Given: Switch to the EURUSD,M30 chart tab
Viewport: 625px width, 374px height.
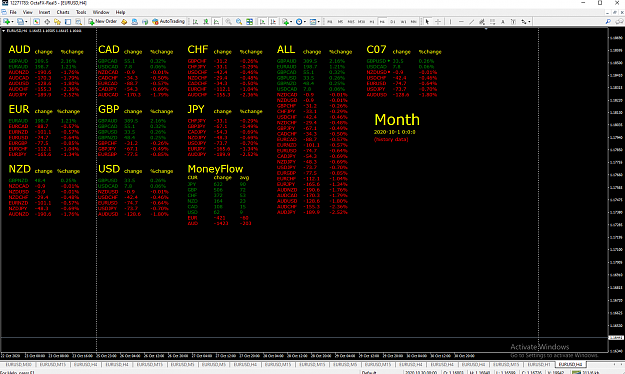Looking at the screenshot, I should click(x=18, y=364).
